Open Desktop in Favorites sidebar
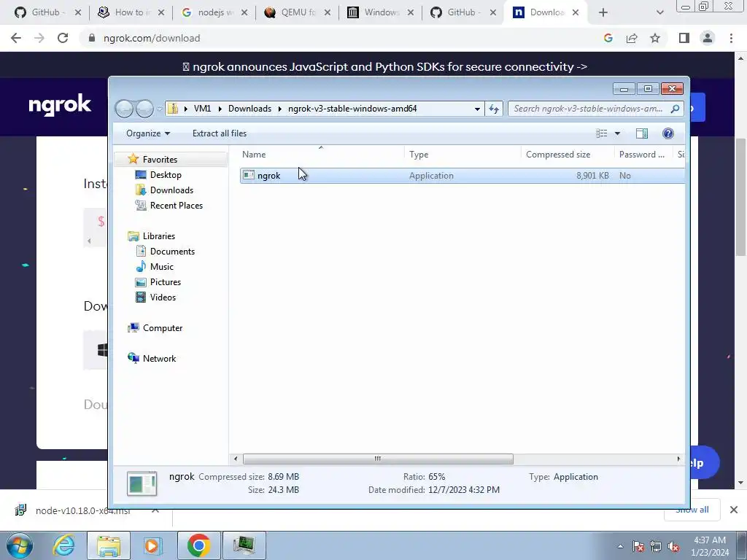This screenshot has height=560, width=747. 166,175
